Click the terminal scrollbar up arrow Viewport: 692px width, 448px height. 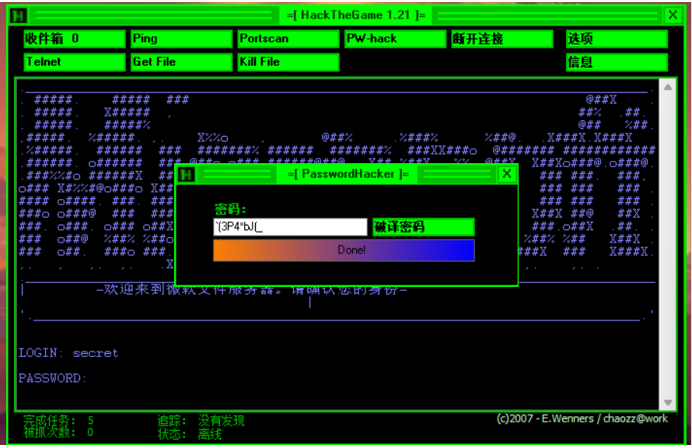click(x=668, y=87)
